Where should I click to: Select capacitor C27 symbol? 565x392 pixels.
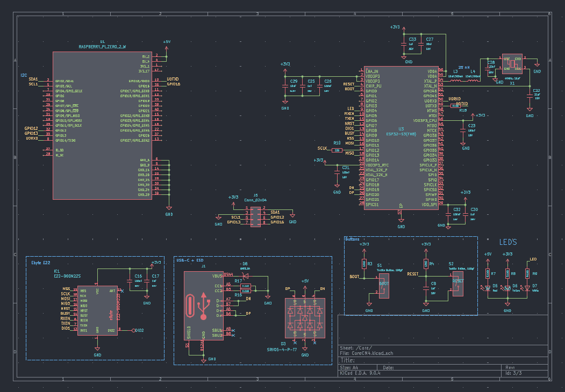[421, 44]
